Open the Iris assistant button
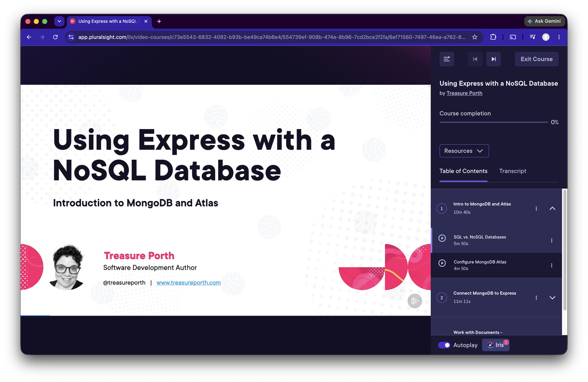588x382 pixels. [x=496, y=345]
